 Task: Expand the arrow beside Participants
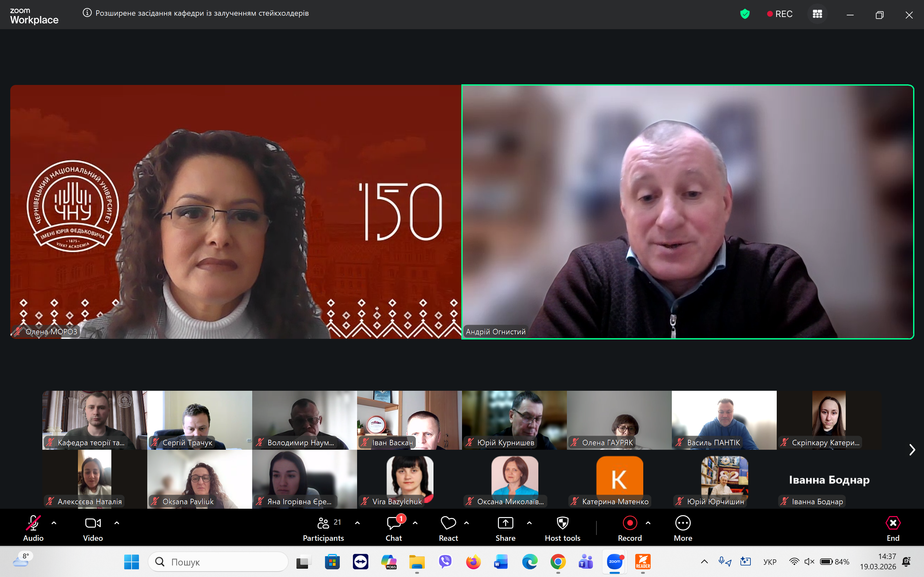(x=357, y=523)
